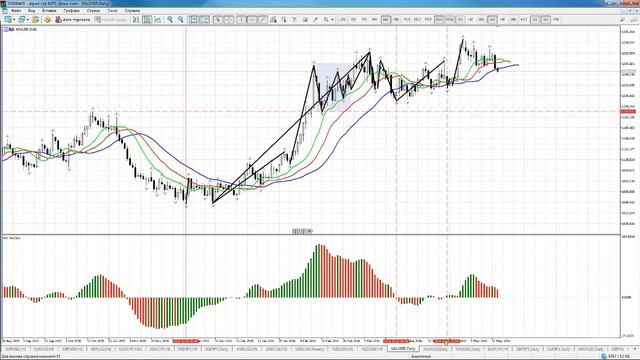Expand the arrows tool dropdown
The height and width of the screenshot is (360, 640).
coord(332,20)
